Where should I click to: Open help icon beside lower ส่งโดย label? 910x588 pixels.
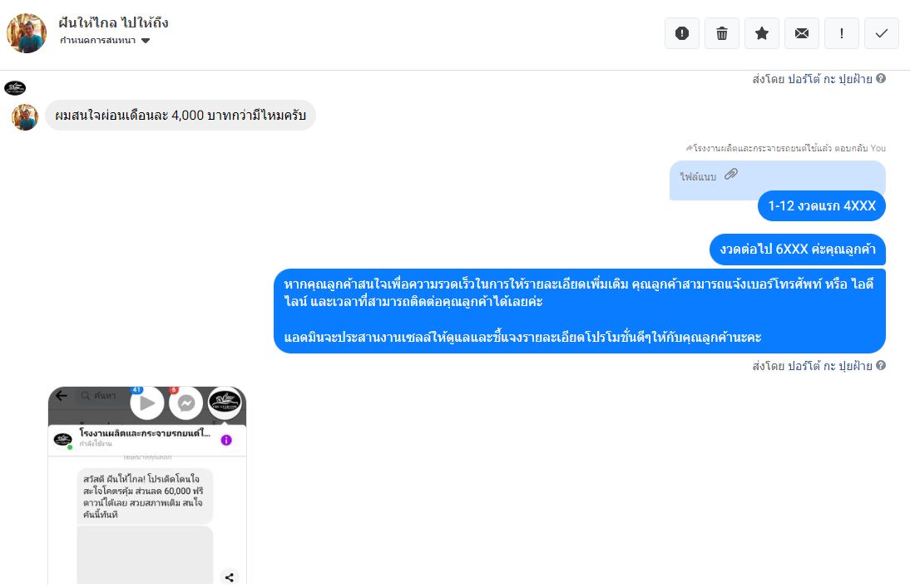(881, 365)
